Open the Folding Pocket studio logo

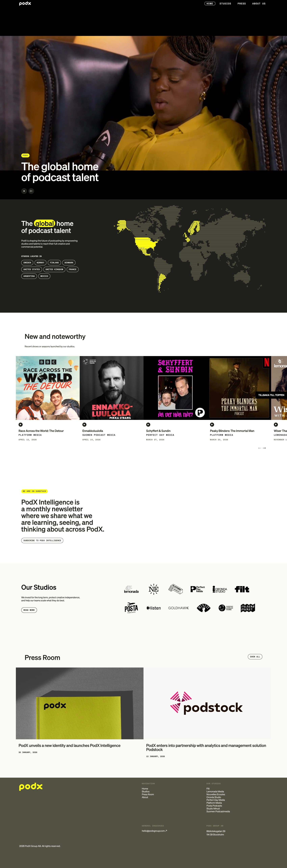pos(248,608)
